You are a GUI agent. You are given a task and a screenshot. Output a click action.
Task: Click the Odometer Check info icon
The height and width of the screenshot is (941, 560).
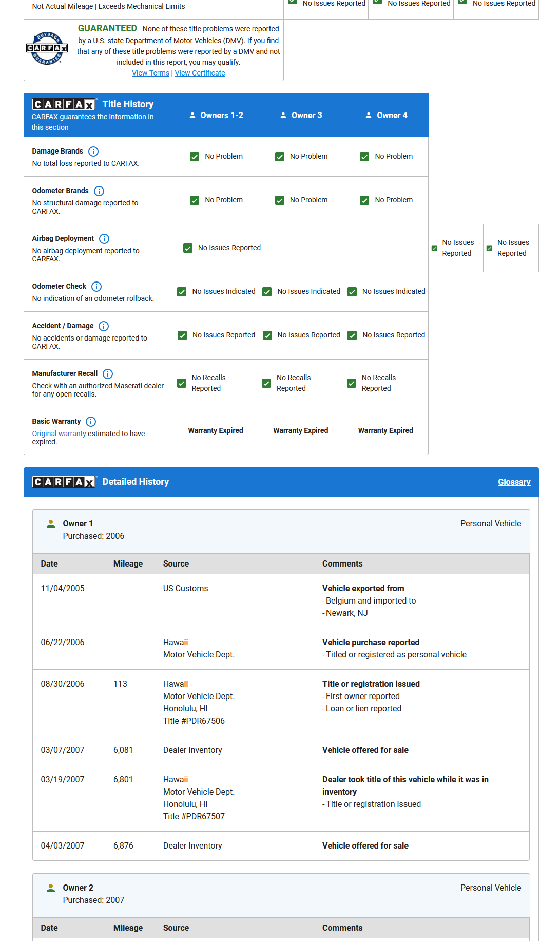[x=96, y=287]
